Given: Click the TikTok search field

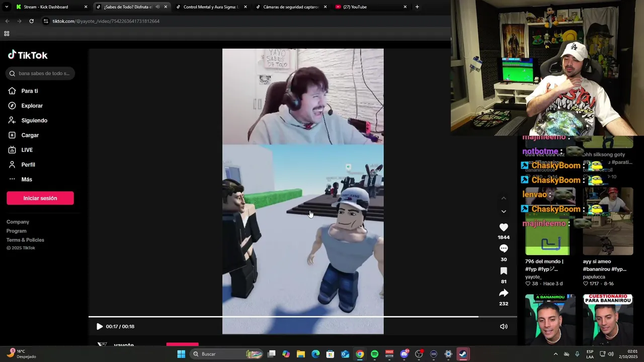Looking at the screenshot, I should coord(40,73).
